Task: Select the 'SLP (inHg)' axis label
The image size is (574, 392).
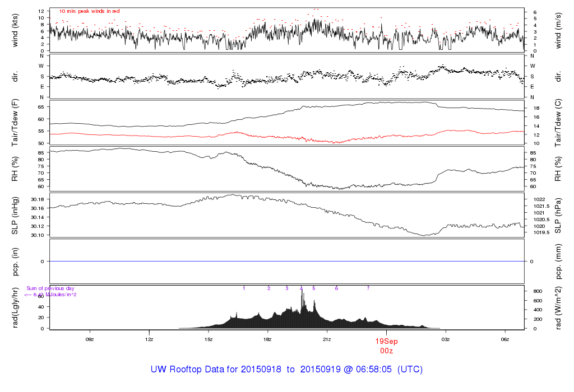Action: pos(15,216)
